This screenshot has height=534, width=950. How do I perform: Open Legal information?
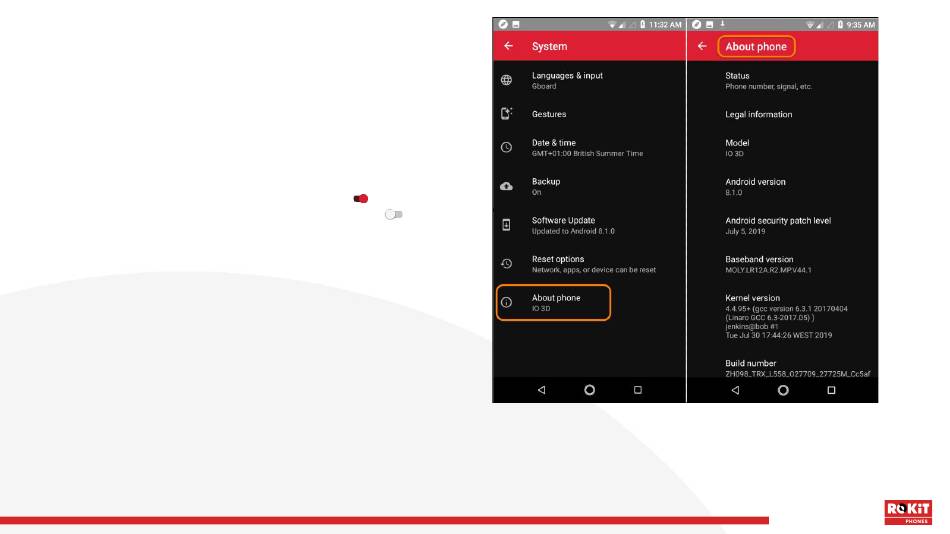[x=783, y=114]
